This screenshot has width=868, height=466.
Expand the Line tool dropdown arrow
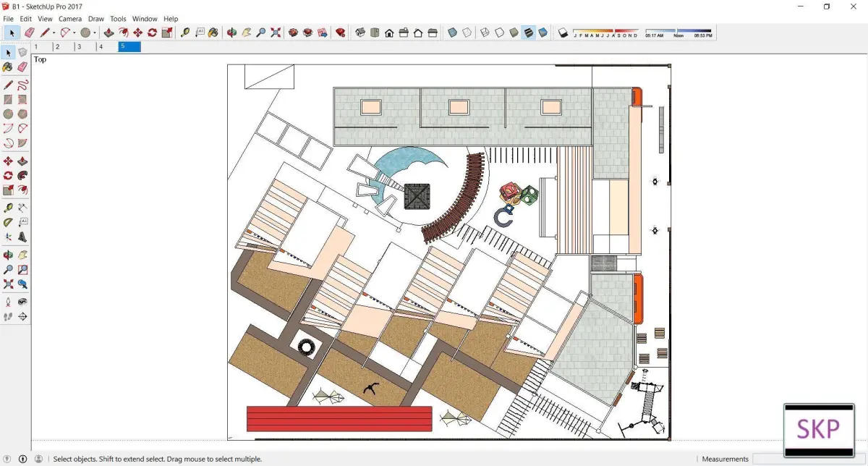(54, 33)
